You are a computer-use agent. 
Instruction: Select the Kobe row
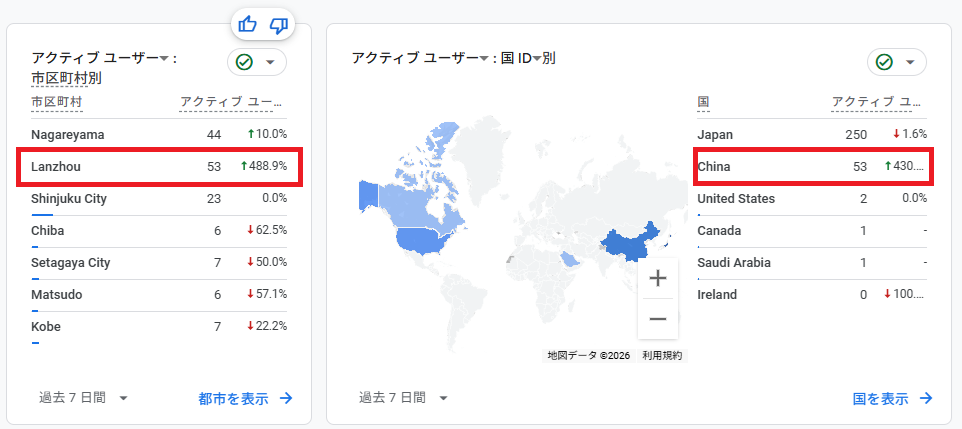tap(159, 326)
